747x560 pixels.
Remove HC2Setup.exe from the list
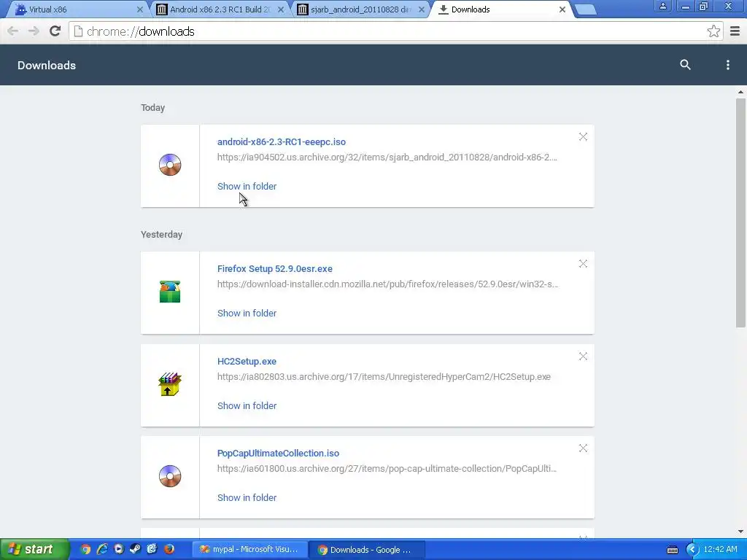(x=583, y=356)
